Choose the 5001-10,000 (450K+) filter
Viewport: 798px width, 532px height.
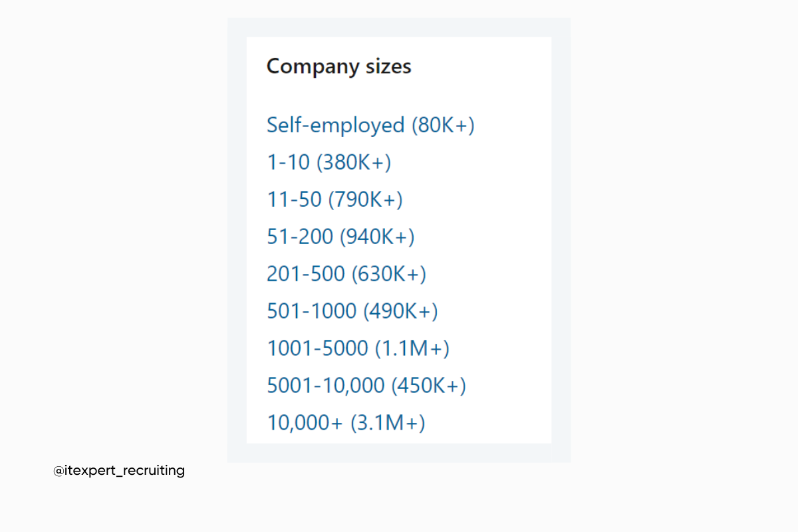pos(366,385)
